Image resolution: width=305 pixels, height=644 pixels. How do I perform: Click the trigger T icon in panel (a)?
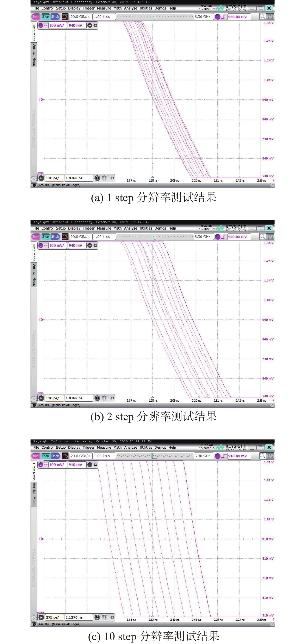pos(218,17)
